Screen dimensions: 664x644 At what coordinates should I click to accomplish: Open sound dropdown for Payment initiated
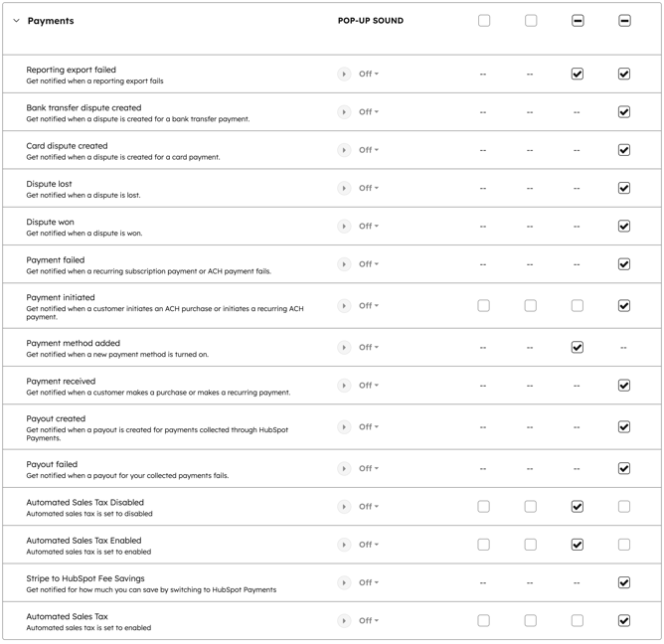369,306
